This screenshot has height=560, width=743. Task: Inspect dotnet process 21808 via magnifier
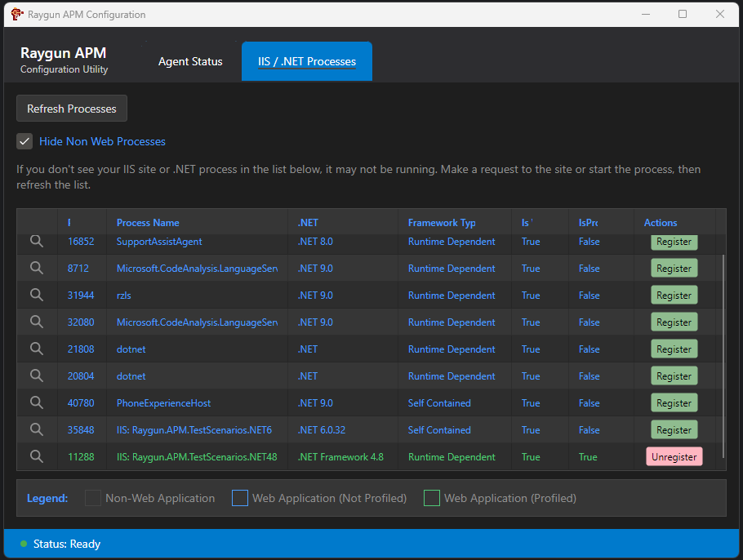(x=37, y=349)
